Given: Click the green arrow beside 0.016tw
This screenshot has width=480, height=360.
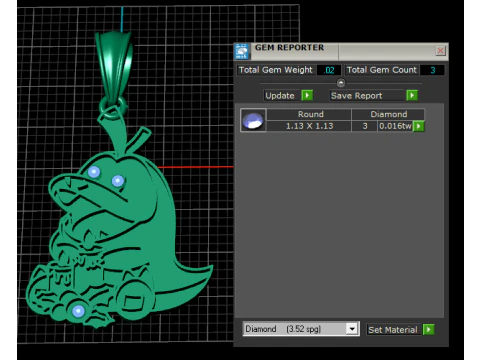Looking at the screenshot, I should click(419, 126).
